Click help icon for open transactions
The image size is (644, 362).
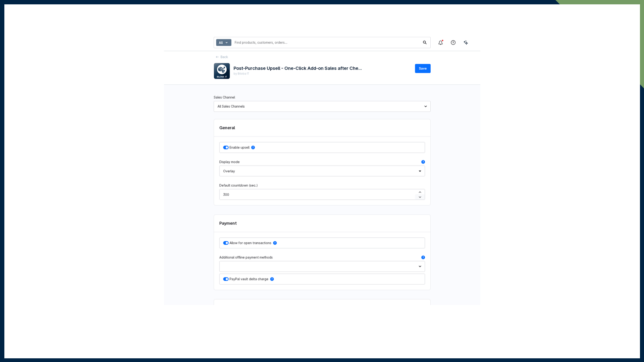coord(275,243)
